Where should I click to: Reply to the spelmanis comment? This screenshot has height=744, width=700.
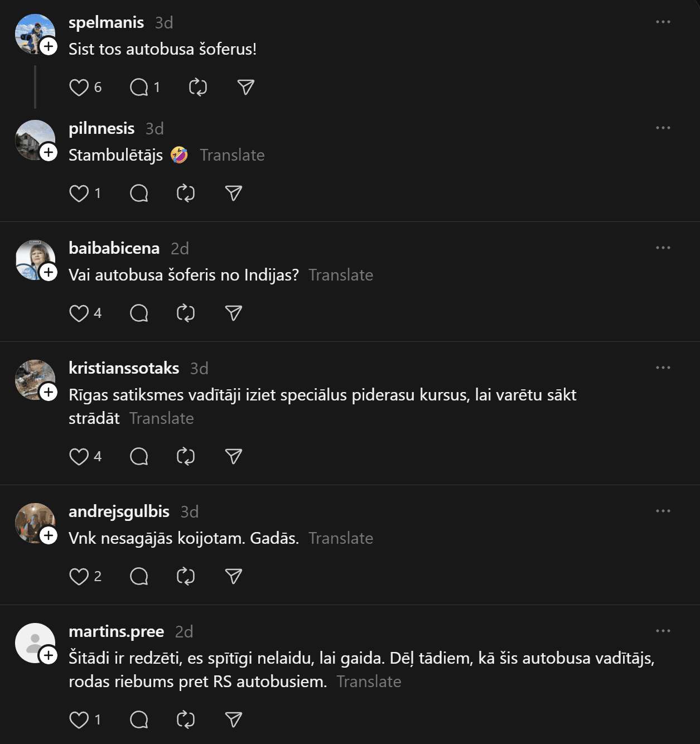(x=139, y=88)
